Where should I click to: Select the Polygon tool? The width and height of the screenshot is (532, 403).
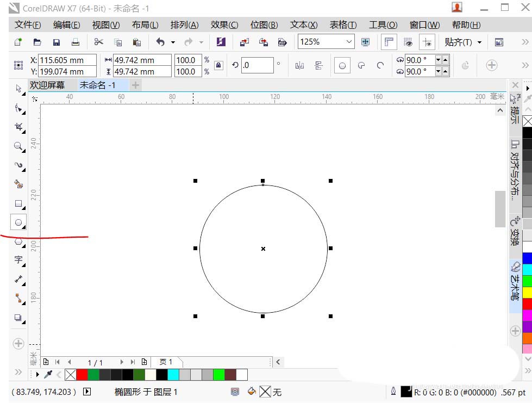click(18, 242)
